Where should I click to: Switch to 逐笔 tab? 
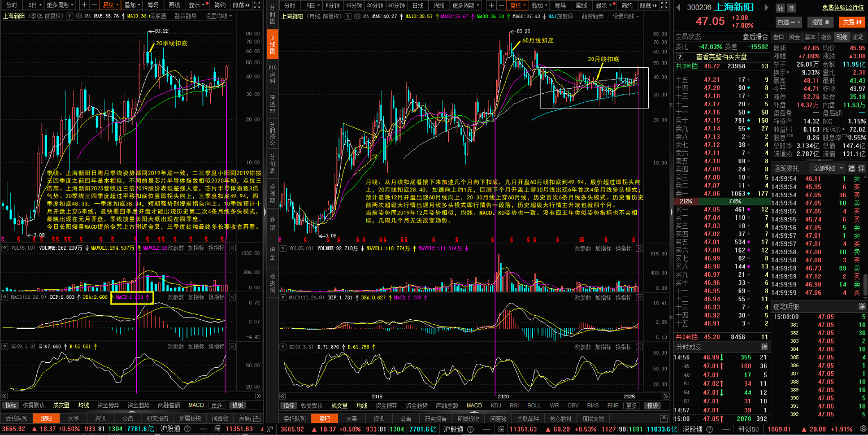pos(858,37)
